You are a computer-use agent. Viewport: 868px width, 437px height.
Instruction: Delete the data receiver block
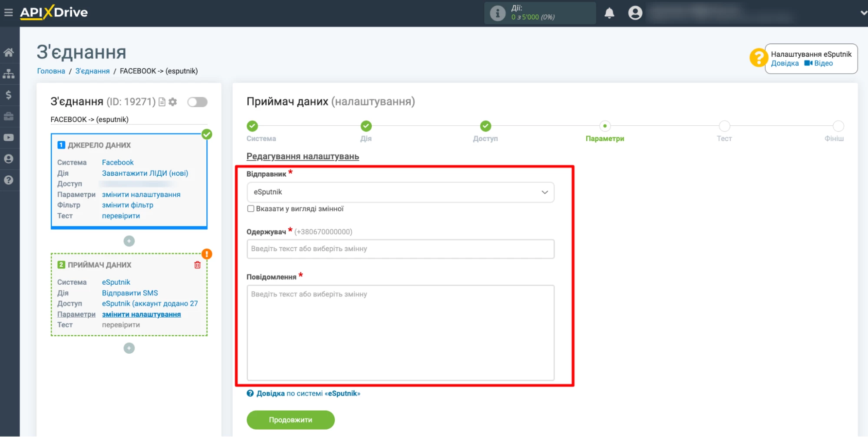(197, 265)
